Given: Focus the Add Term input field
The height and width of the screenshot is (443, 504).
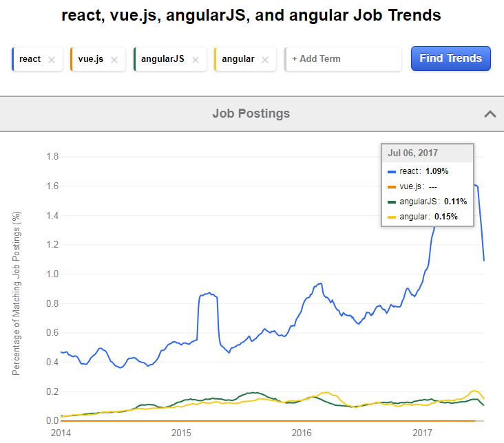Looking at the screenshot, I should [x=344, y=59].
